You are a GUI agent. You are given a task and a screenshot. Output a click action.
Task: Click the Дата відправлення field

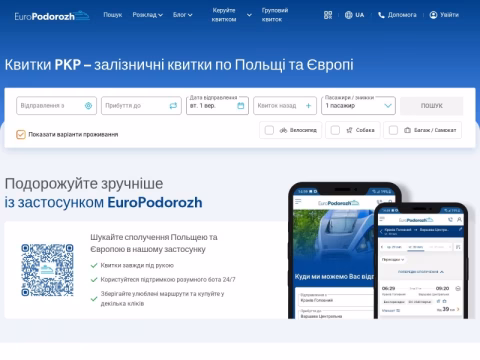coord(217,106)
